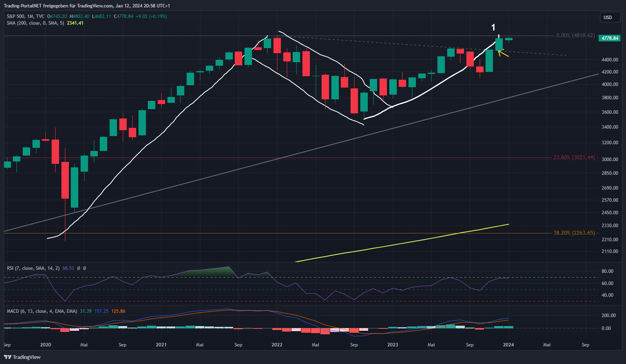Click the 2022 label on the time axis
The image size is (626, 364).
tap(277, 345)
